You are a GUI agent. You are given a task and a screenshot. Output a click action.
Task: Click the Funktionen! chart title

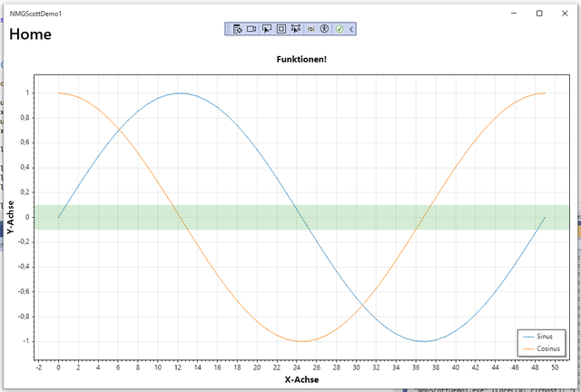click(301, 59)
